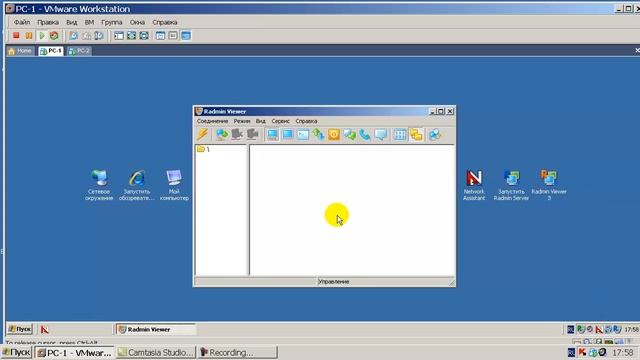
Task: Select the File Transfer arrows icon
Action: click(318, 134)
